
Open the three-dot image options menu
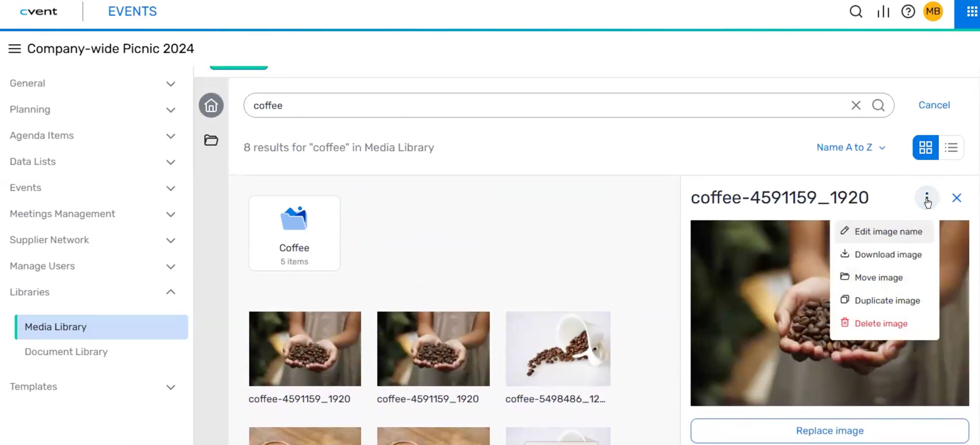[926, 198]
